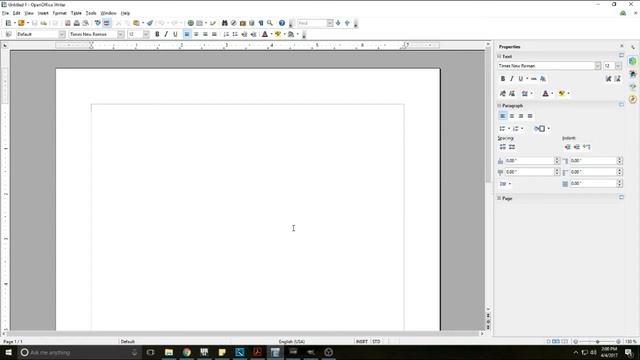640x360 pixels.
Task: Click the Text section More Options button
Action: pos(621,56)
